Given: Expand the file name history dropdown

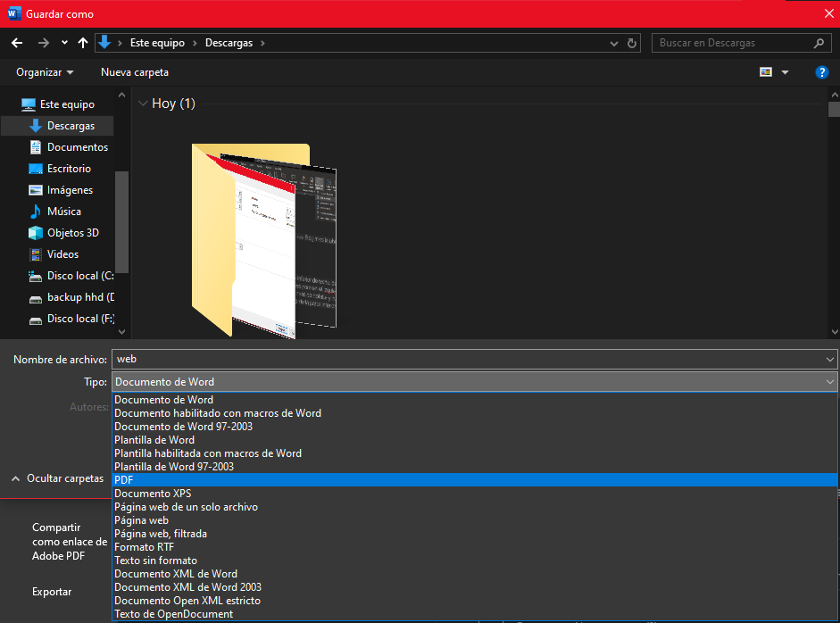Looking at the screenshot, I should (830, 359).
